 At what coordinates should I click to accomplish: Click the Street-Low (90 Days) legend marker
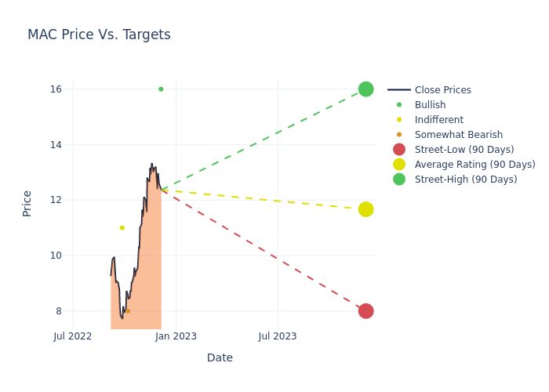(x=399, y=150)
